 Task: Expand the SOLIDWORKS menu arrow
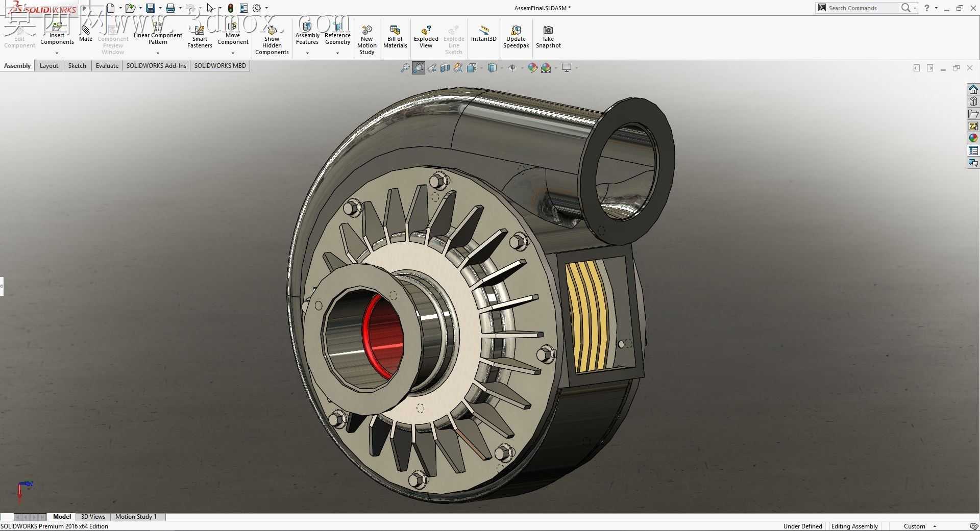[84, 8]
